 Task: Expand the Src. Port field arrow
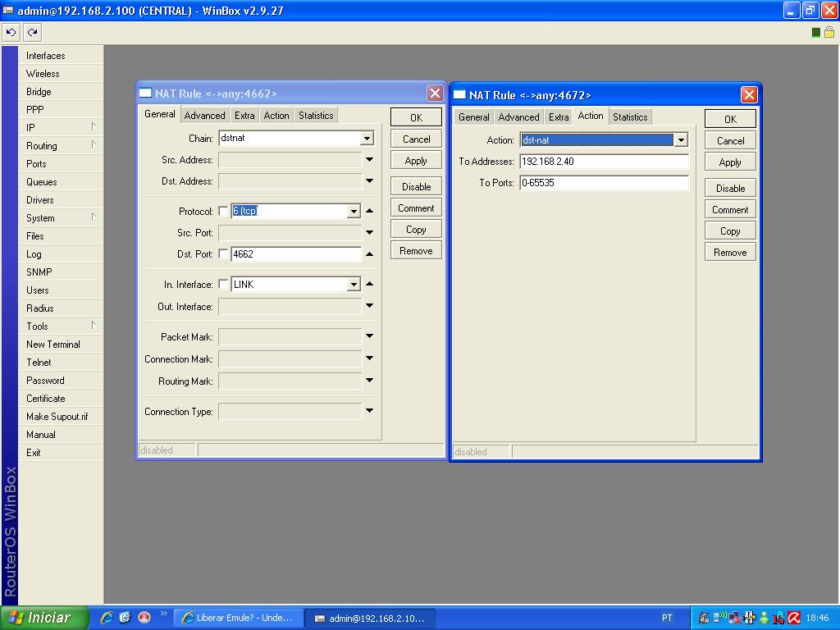pos(370,232)
